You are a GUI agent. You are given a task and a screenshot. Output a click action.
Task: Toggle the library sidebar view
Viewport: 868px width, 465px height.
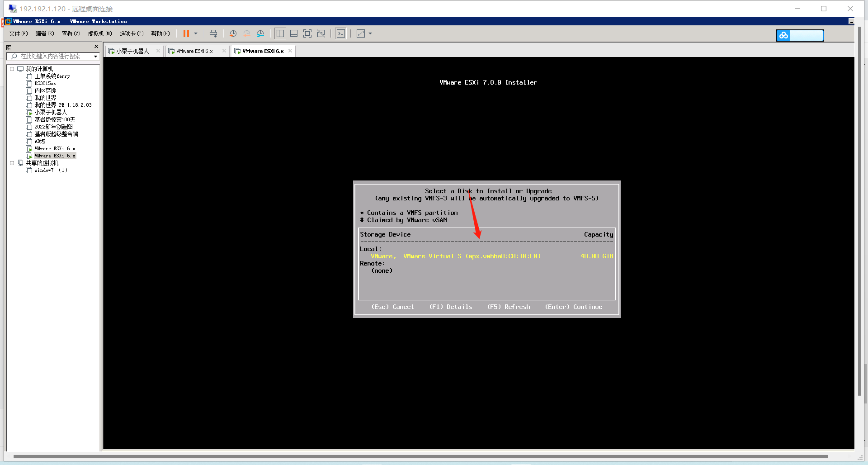280,33
